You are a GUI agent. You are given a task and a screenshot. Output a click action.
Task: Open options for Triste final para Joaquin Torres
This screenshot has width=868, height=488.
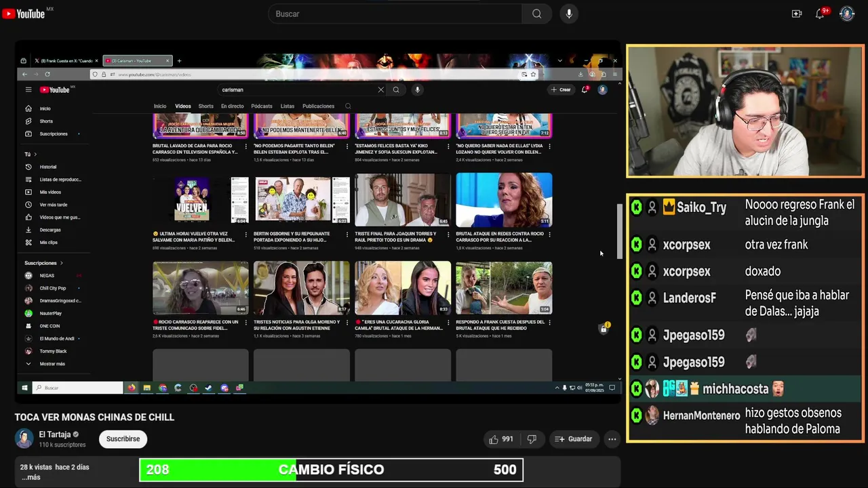(448, 235)
